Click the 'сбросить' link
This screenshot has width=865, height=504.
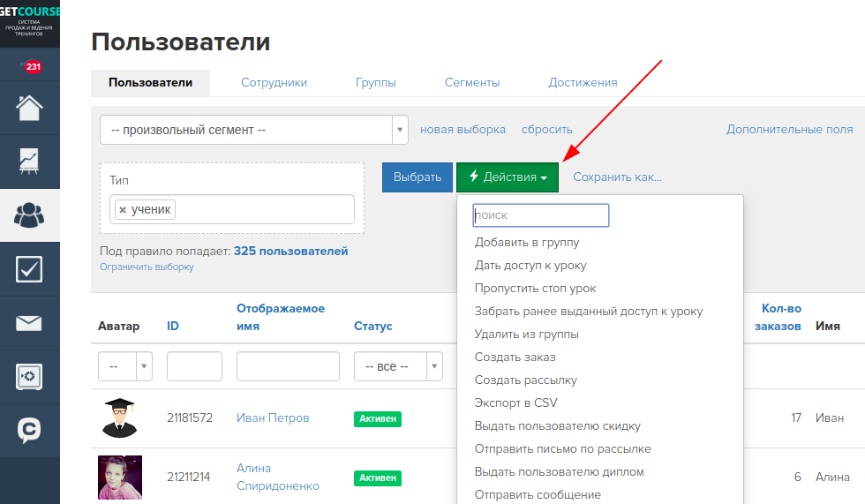(x=546, y=130)
